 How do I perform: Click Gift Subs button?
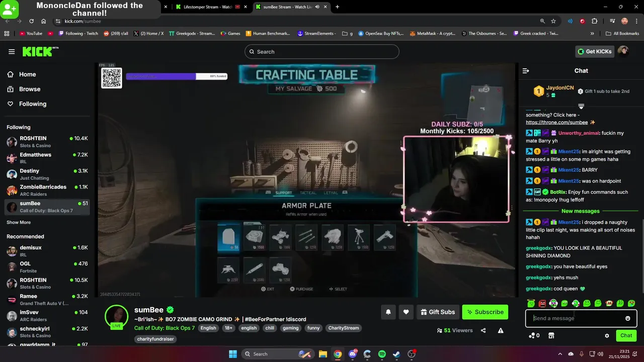(438, 312)
